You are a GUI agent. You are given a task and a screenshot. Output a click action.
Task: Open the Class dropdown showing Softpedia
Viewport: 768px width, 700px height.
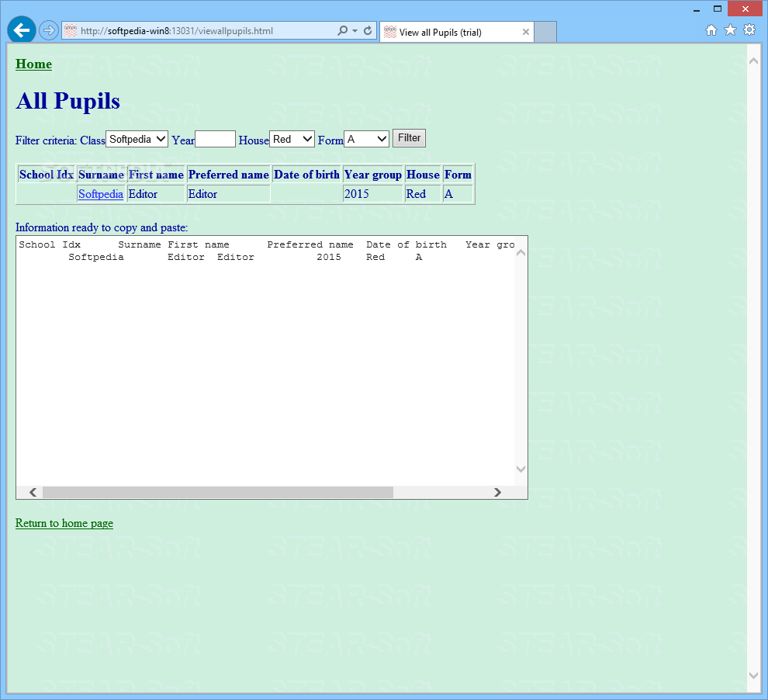click(137, 139)
